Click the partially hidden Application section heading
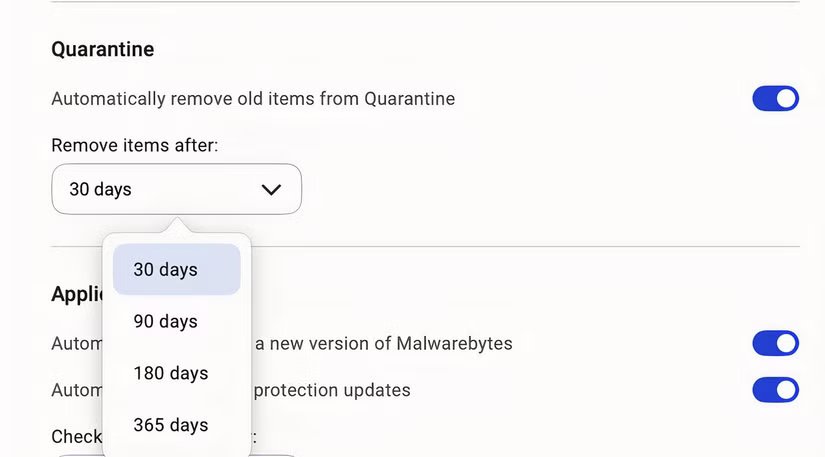Screen dimensions: 825x457 (76, 294)
